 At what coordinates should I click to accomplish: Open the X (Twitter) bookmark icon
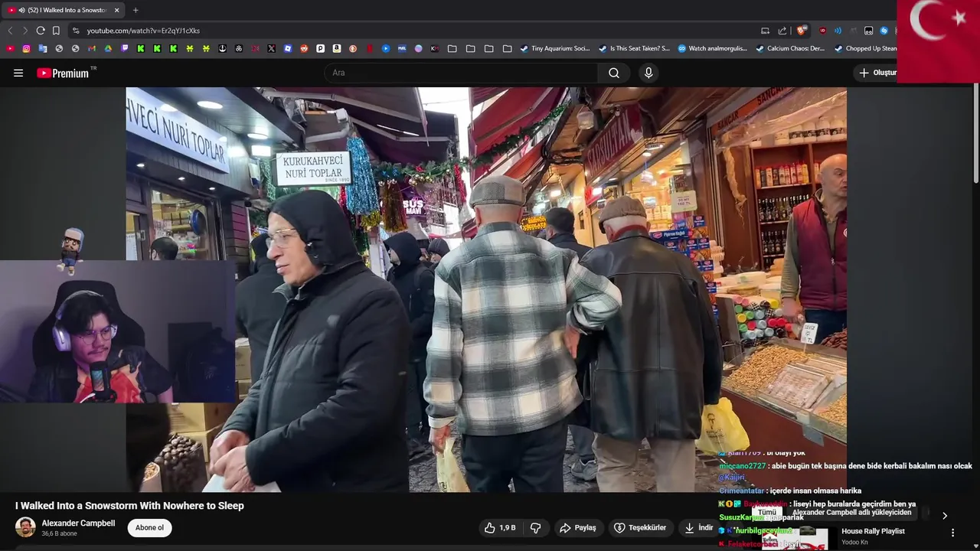[x=271, y=48]
